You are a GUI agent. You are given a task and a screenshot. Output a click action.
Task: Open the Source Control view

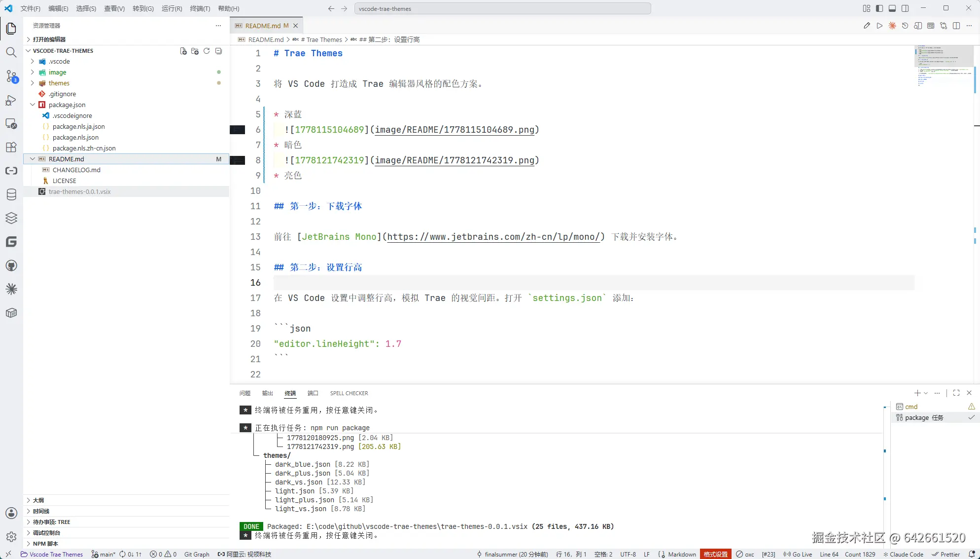point(11,76)
